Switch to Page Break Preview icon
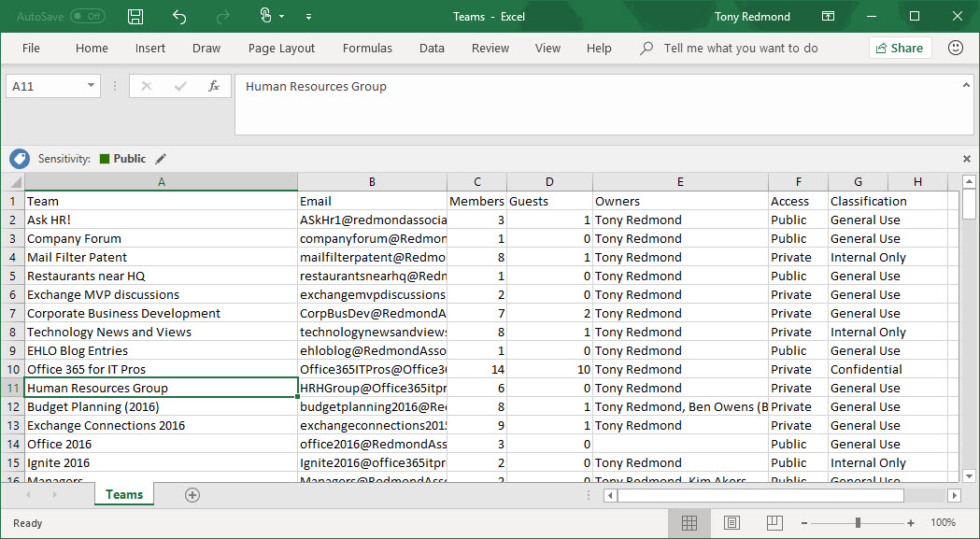This screenshot has height=539, width=980. point(774,523)
